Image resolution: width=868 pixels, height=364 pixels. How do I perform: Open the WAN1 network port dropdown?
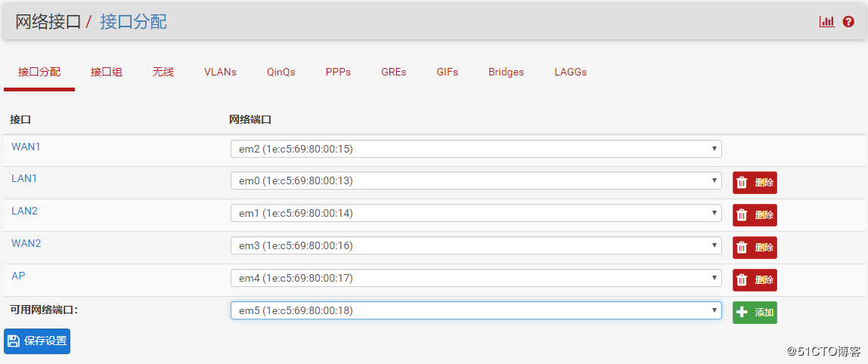(x=476, y=149)
